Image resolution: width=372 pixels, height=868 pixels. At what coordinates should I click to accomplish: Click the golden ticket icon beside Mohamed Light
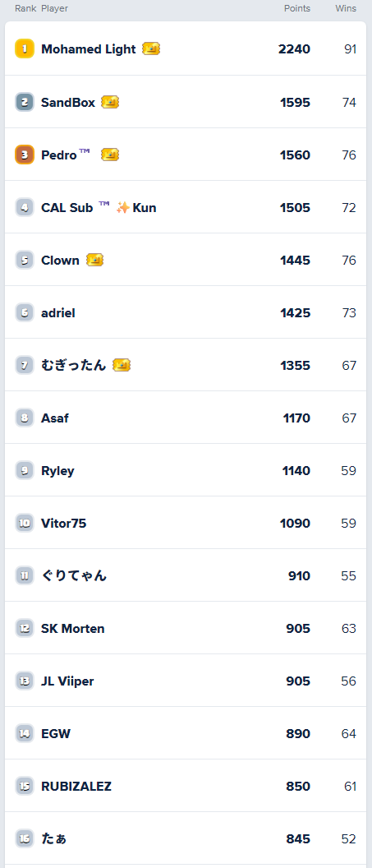coord(151,48)
